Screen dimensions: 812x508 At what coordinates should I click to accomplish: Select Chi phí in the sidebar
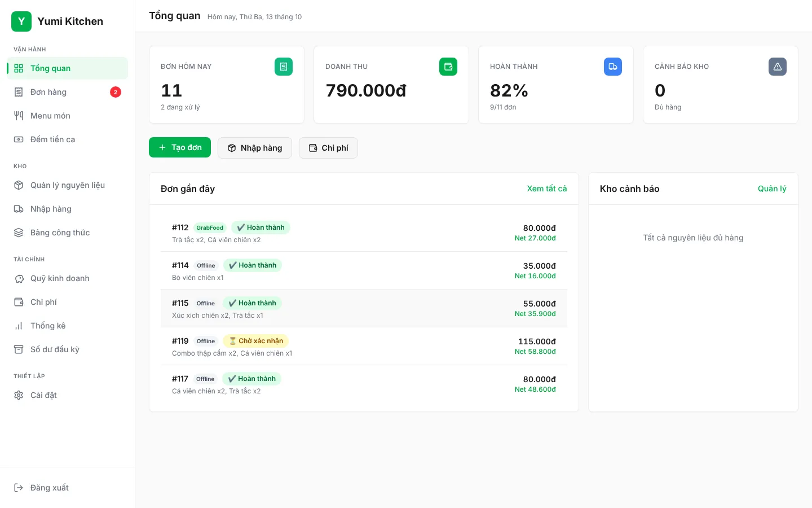coord(68,302)
